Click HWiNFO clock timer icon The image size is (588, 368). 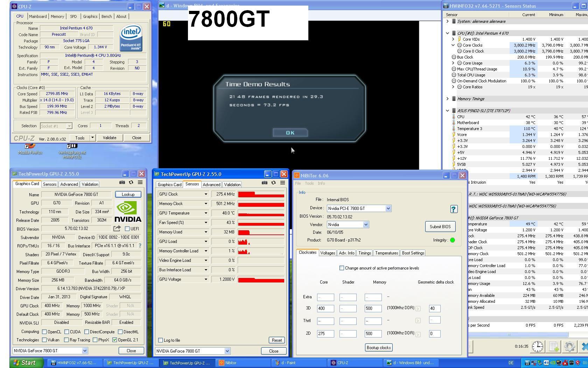tap(538, 347)
